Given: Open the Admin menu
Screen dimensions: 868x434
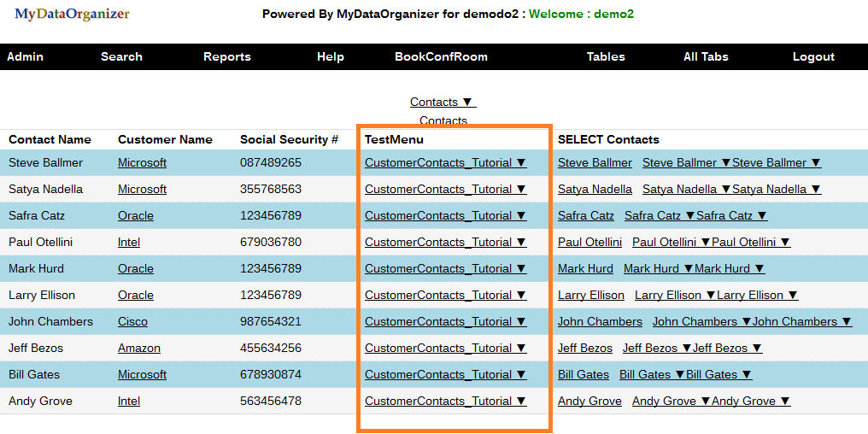Looking at the screenshot, I should (x=26, y=56).
